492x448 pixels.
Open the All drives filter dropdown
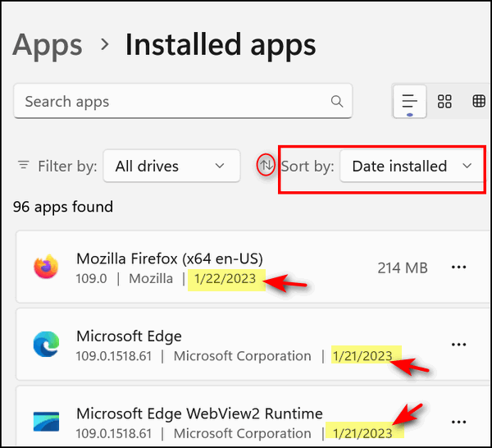171,166
